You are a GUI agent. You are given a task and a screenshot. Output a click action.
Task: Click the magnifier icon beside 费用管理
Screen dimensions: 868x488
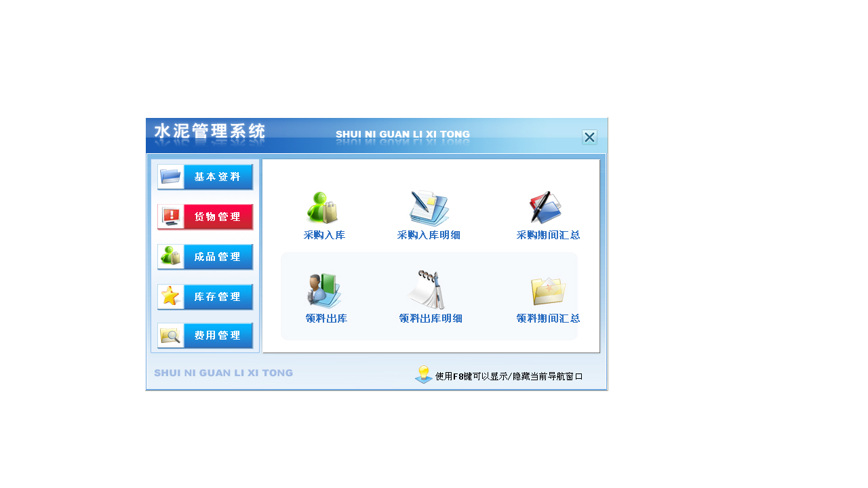[x=169, y=335]
